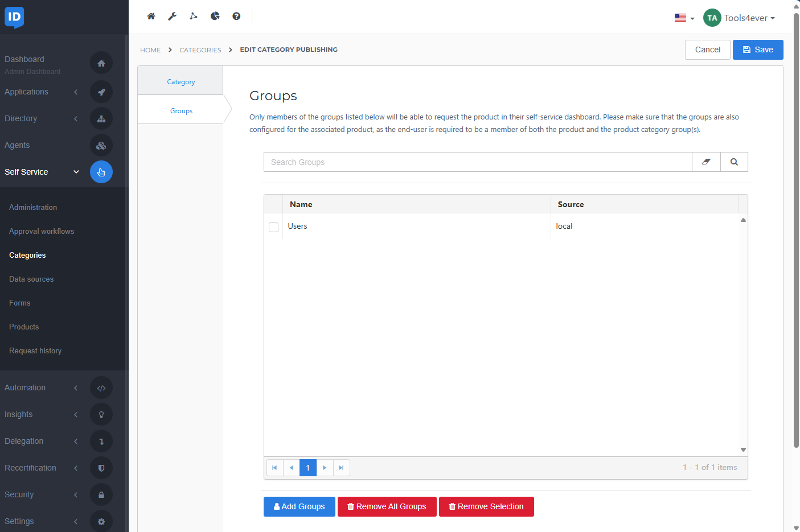Image resolution: width=800 pixels, height=532 pixels.
Task: Open the Tools4ever account dropdown
Action: click(739, 18)
